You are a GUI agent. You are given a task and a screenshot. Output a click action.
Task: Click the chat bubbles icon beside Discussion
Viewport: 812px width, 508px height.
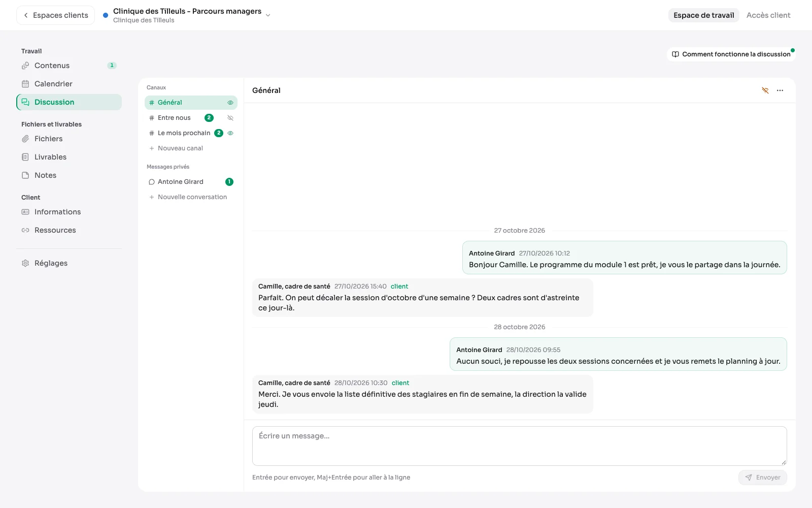point(25,102)
